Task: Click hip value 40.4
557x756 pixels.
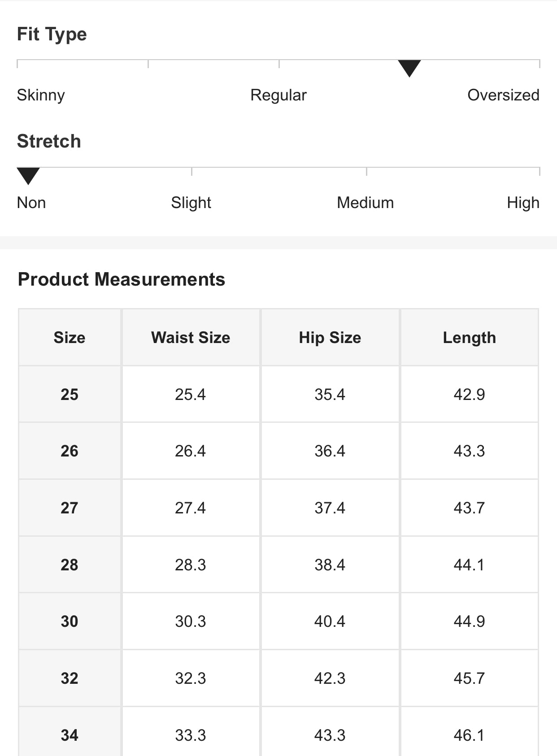Action: tap(330, 621)
